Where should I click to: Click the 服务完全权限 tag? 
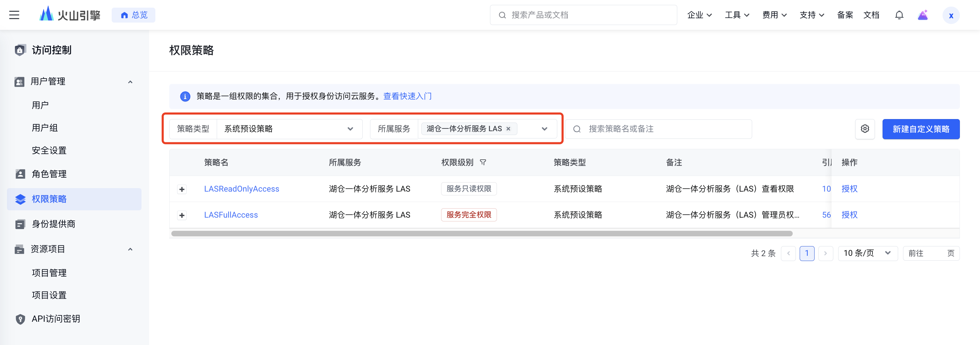469,215
